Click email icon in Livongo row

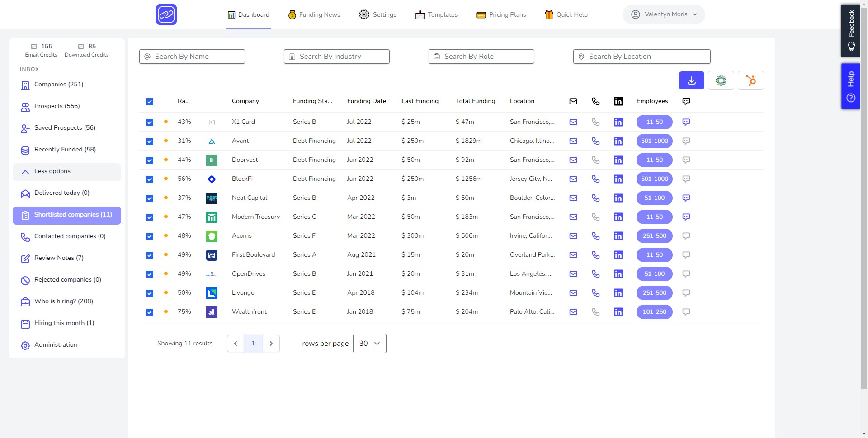(x=573, y=293)
